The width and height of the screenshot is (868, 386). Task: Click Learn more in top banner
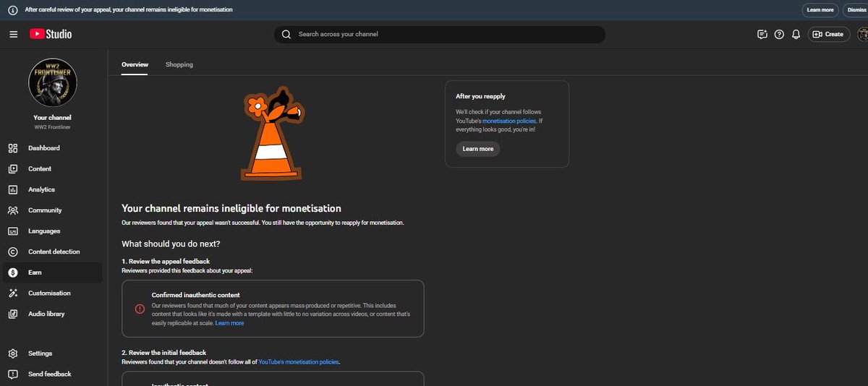point(820,10)
